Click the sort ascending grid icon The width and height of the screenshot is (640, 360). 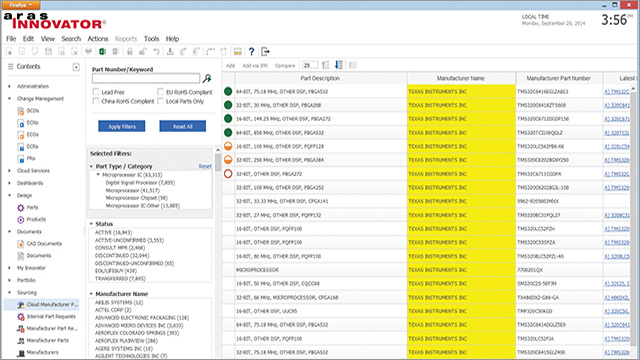tap(325, 65)
